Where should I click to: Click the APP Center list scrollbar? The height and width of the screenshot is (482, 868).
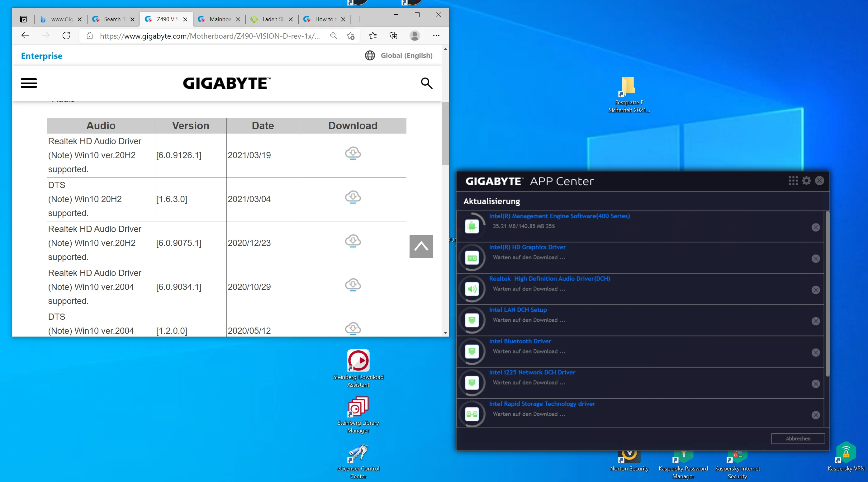tap(827, 294)
